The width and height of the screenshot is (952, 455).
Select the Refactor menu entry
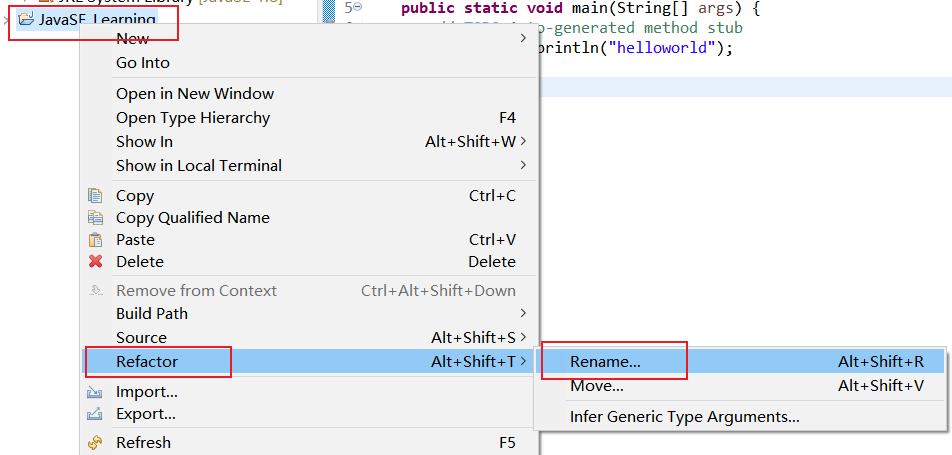click(x=310, y=361)
